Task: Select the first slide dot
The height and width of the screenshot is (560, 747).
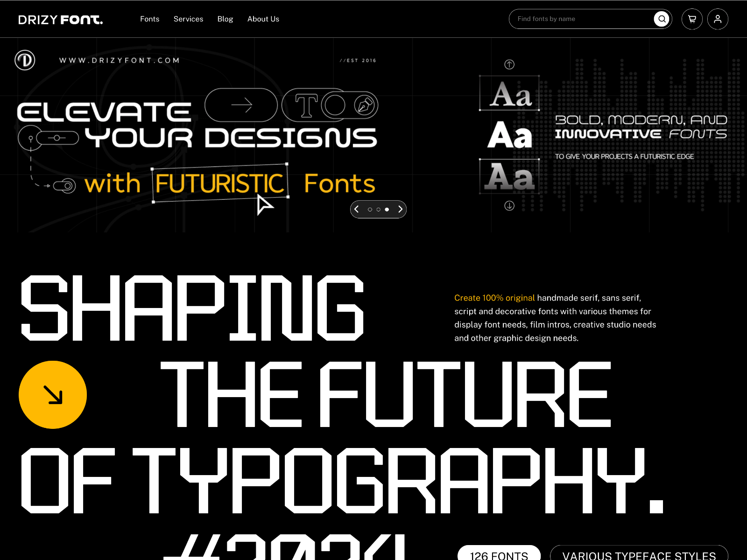Action: tap(370, 210)
